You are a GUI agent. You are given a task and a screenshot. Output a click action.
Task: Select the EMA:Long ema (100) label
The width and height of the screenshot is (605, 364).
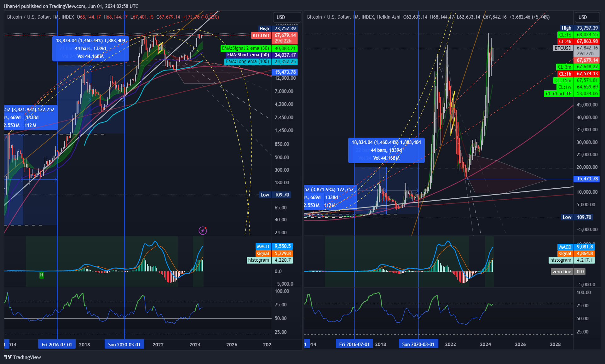coord(261,62)
